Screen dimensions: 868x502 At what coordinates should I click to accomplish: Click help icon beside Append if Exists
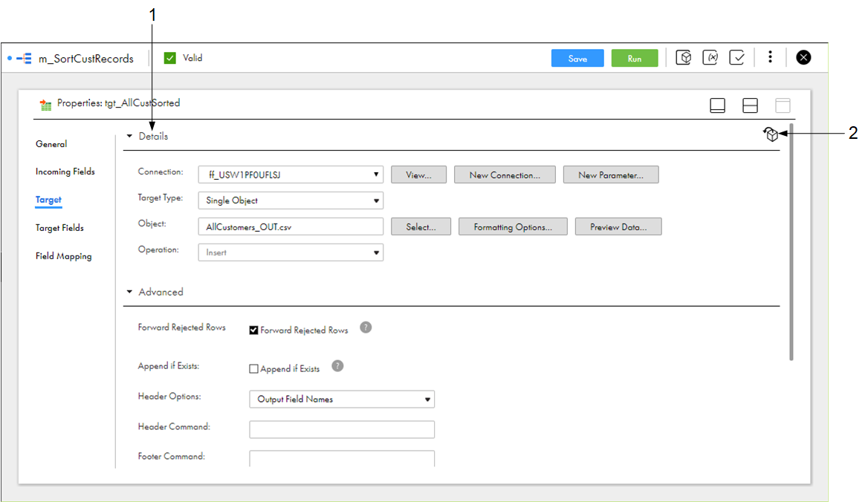337,366
